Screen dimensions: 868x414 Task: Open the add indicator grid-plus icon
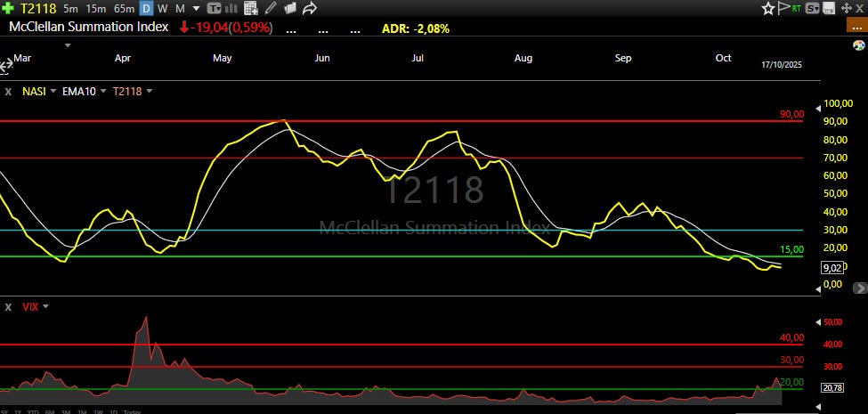(251, 8)
